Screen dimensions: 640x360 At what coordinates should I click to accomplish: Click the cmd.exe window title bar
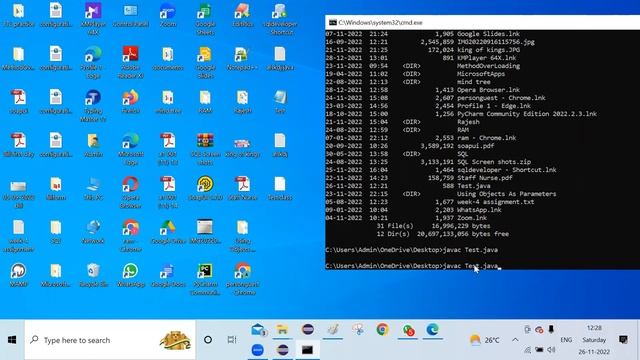pyautogui.click(x=482, y=22)
